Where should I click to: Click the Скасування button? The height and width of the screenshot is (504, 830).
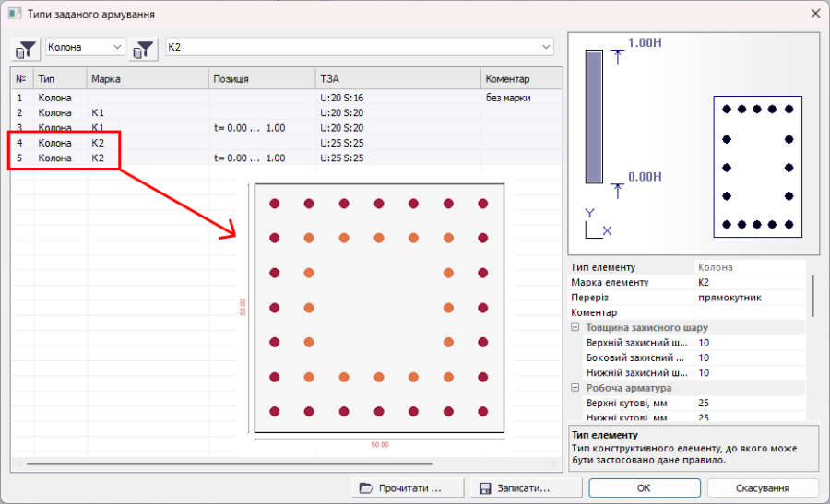click(763, 487)
